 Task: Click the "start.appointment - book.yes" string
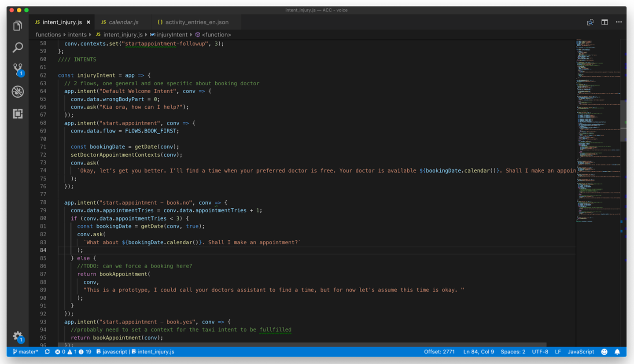pyautogui.click(x=147, y=322)
